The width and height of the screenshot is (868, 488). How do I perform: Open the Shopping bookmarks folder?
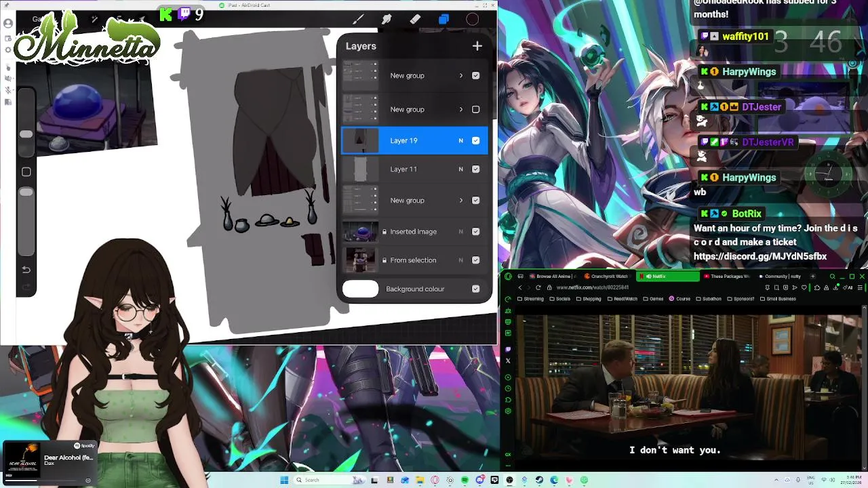pyautogui.click(x=589, y=299)
